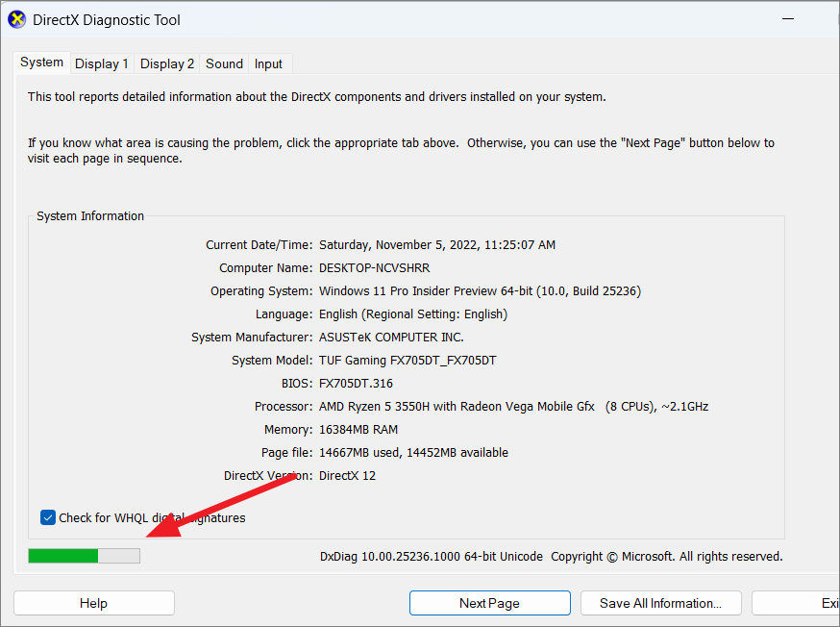840x627 pixels.
Task: Click BIOS value FX705DT.316
Action: point(356,383)
